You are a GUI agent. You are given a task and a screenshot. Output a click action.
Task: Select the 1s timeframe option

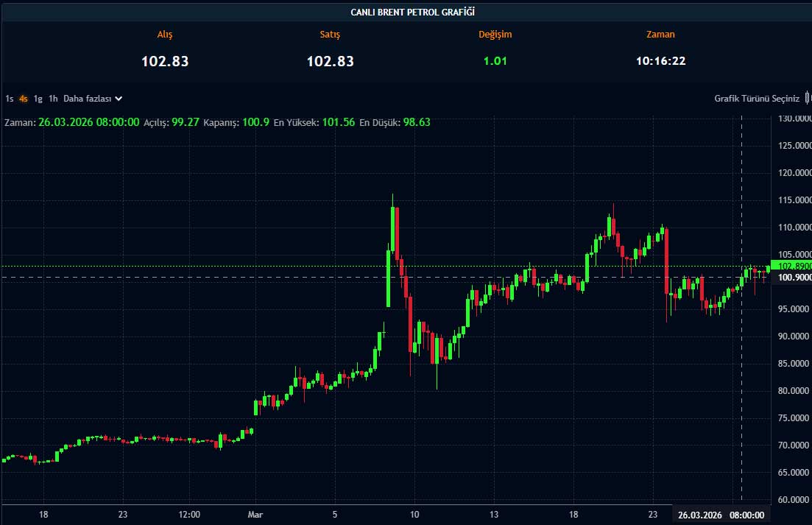click(10, 98)
